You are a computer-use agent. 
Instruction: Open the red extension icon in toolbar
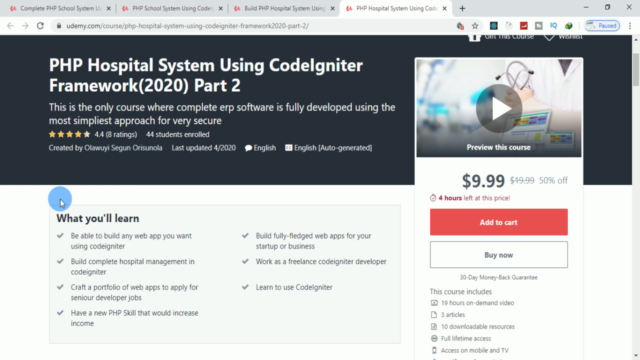(524, 26)
